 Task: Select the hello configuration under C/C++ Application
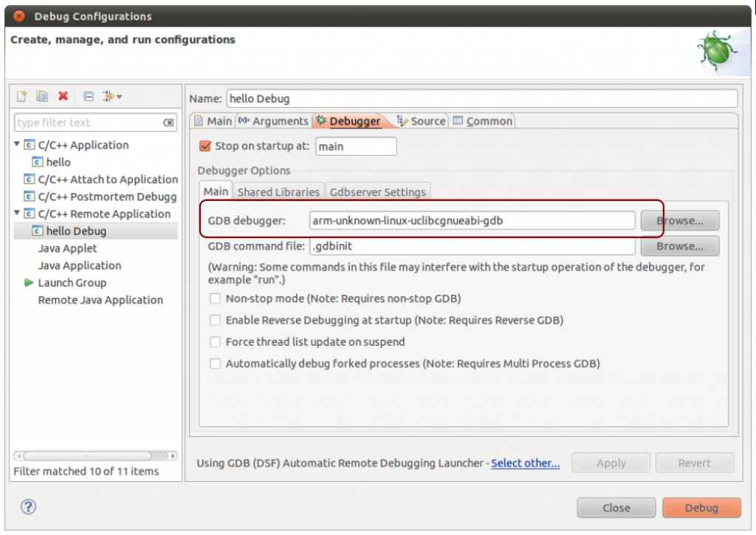pyautogui.click(x=57, y=162)
